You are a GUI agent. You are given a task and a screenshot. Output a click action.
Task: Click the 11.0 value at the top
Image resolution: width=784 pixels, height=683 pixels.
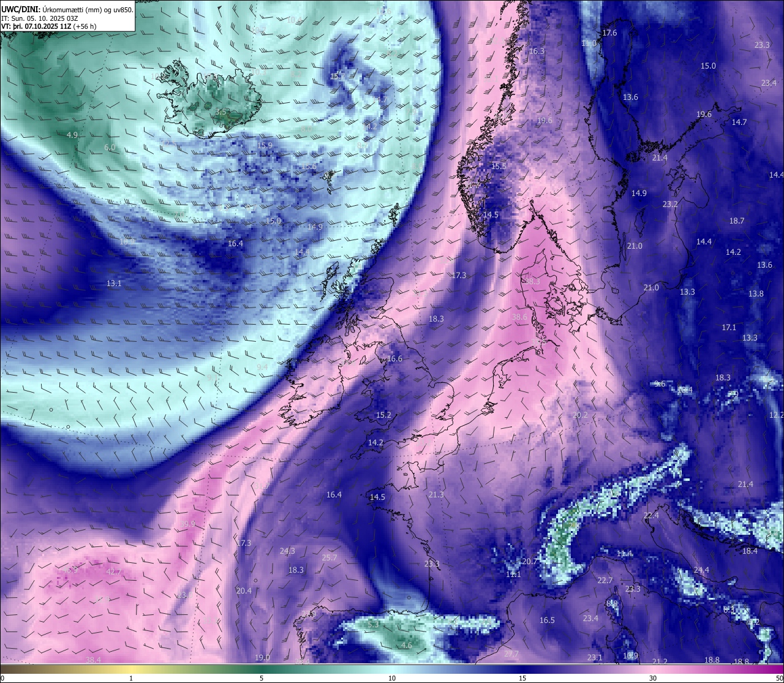click(589, 44)
